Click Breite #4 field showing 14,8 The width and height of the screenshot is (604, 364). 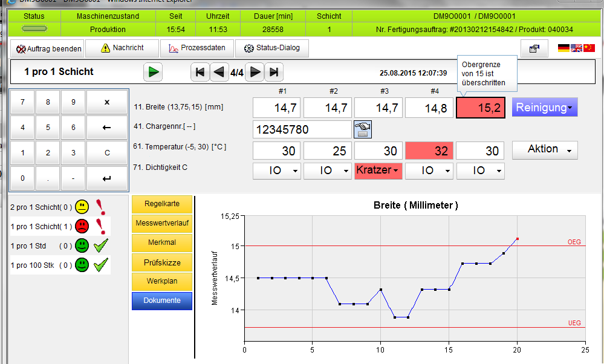(x=429, y=108)
